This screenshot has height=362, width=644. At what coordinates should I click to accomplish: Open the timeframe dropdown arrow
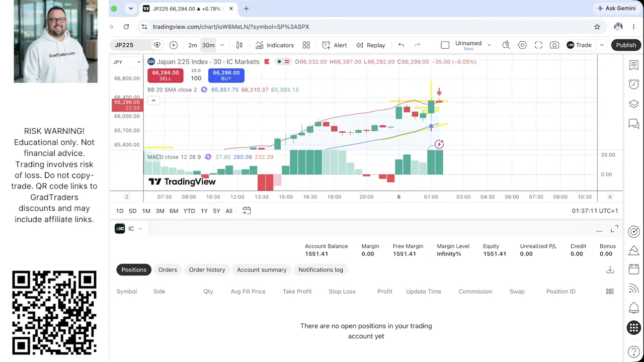pos(222,45)
